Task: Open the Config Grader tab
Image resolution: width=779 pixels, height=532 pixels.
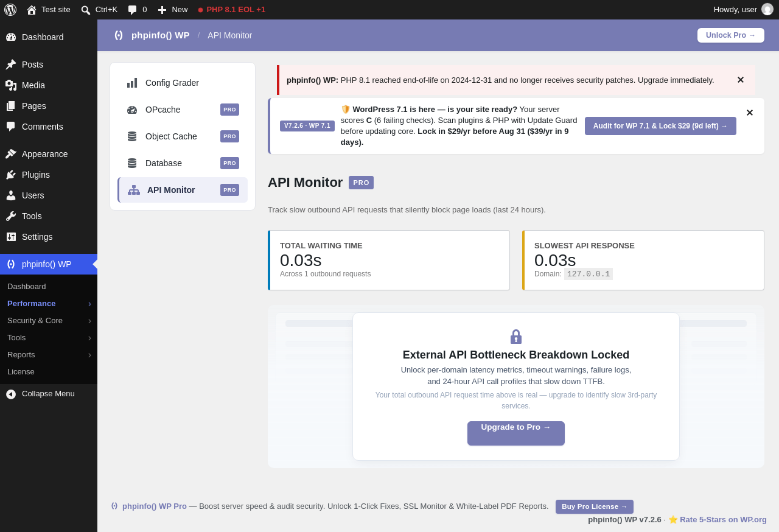Action: coord(183,83)
